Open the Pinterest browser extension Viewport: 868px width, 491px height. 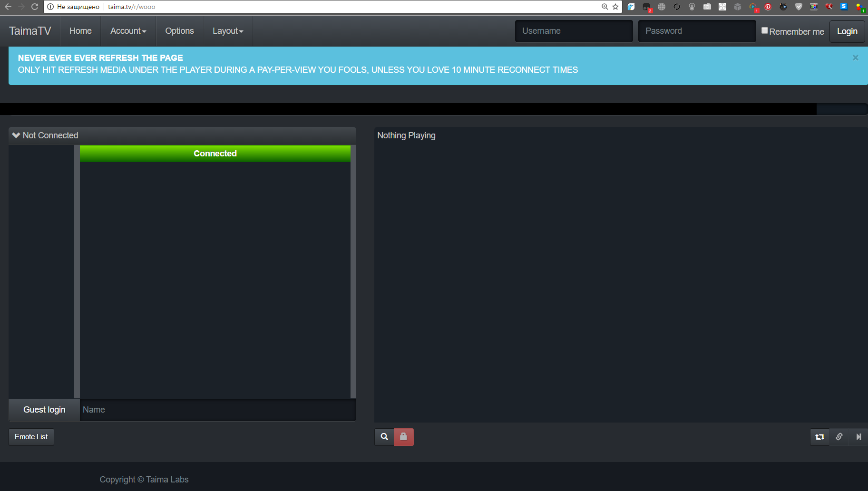pyautogui.click(x=768, y=7)
